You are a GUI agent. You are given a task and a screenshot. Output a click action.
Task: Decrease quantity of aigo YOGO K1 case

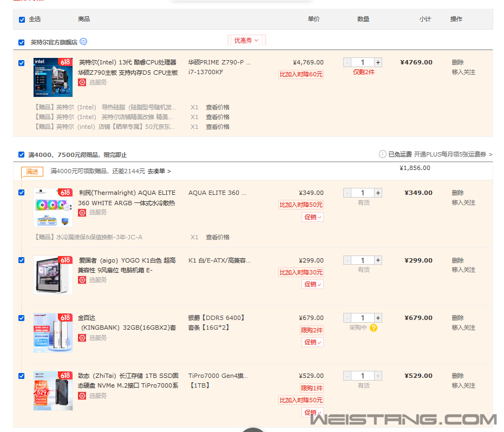coord(348,260)
